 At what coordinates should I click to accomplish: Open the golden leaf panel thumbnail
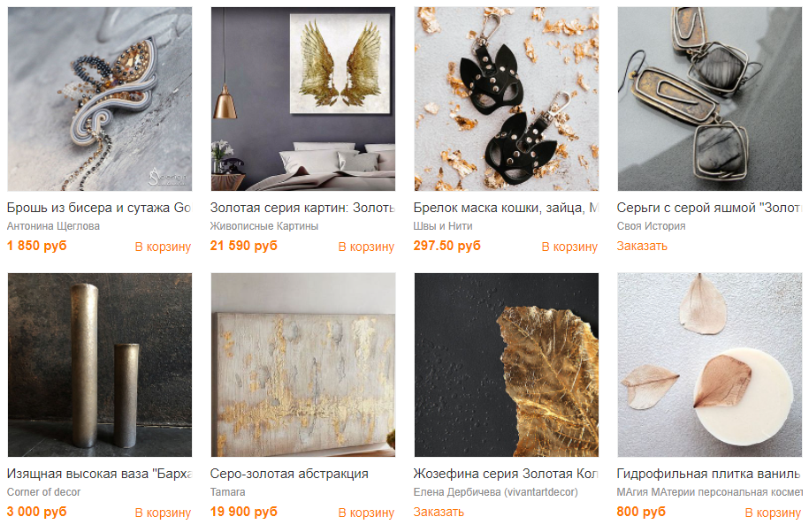(x=506, y=365)
